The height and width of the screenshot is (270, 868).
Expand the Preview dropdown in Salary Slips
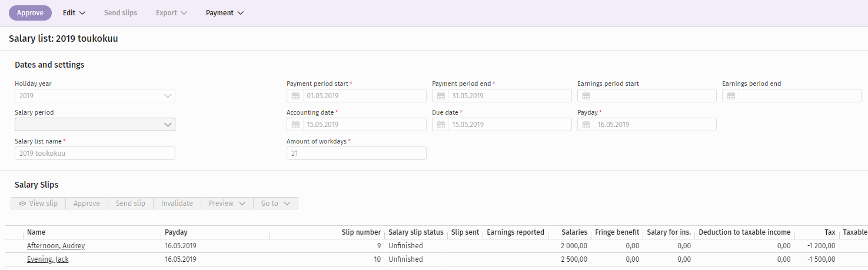pos(227,204)
